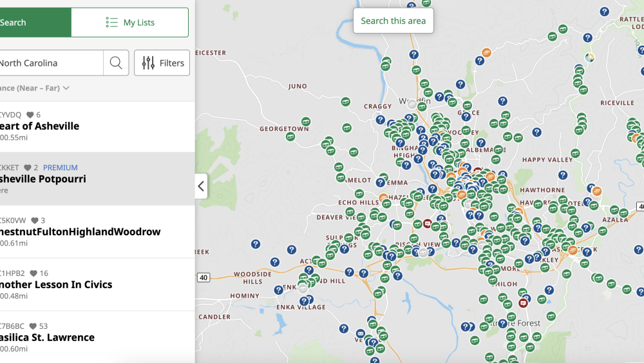Image resolution: width=644 pixels, height=363 pixels.
Task: Click orange multi-cache marker right of Hawthorne
Action: tap(597, 191)
